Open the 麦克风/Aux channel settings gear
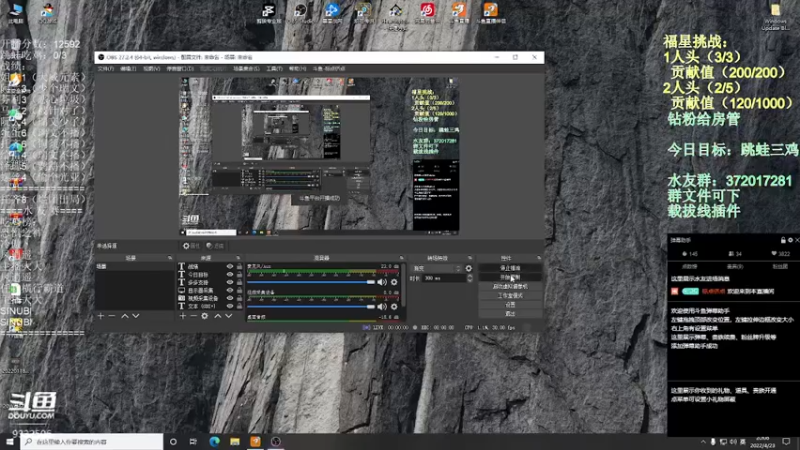 pos(394,282)
